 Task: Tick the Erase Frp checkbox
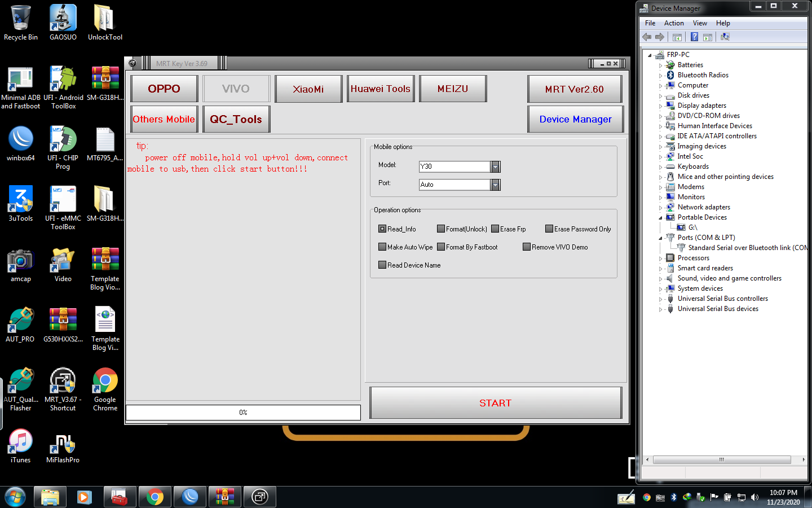495,229
